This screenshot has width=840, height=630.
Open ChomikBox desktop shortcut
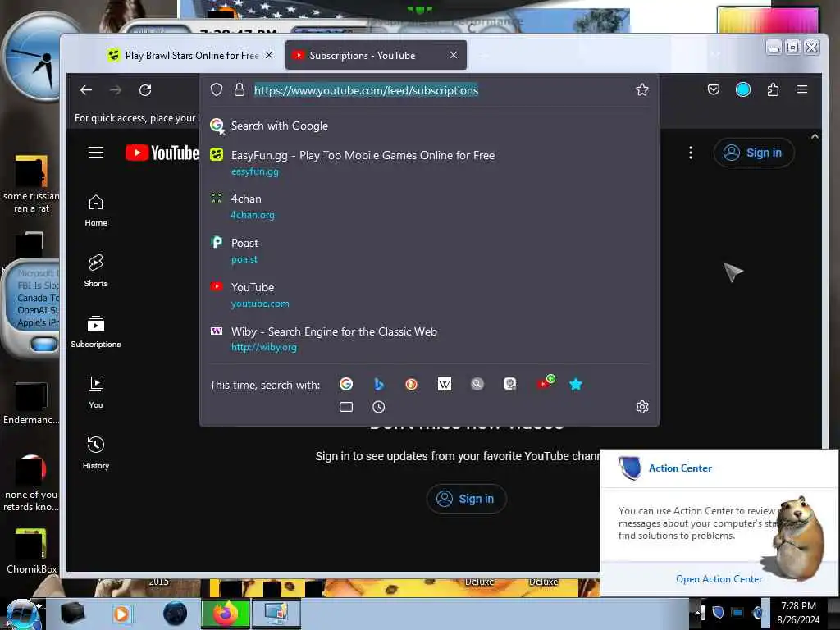31,550
